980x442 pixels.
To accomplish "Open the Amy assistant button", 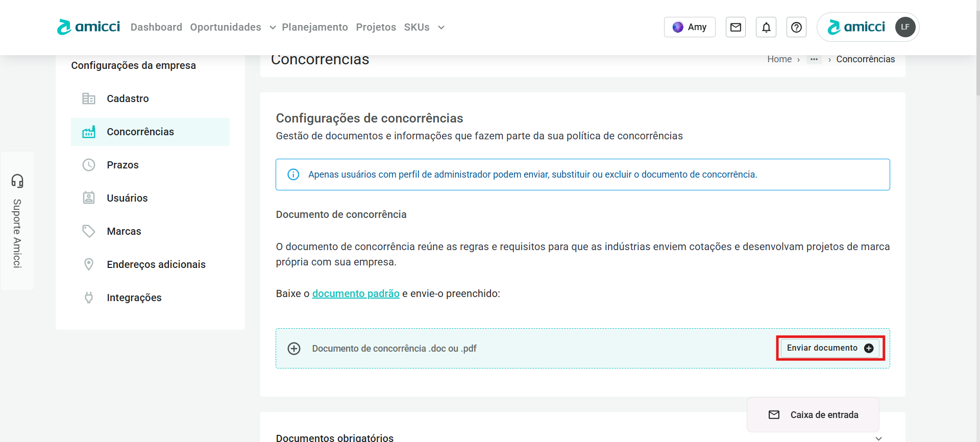I will click(690, 27).
